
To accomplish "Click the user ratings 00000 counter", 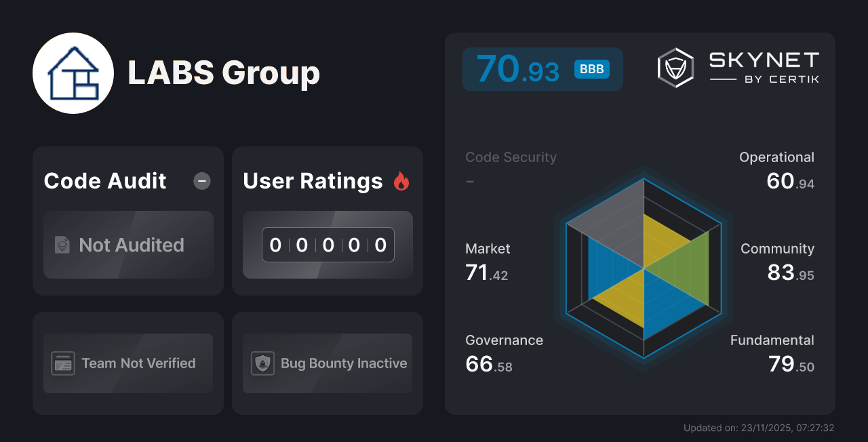I will pyautogui.click(x=328, y=245).
